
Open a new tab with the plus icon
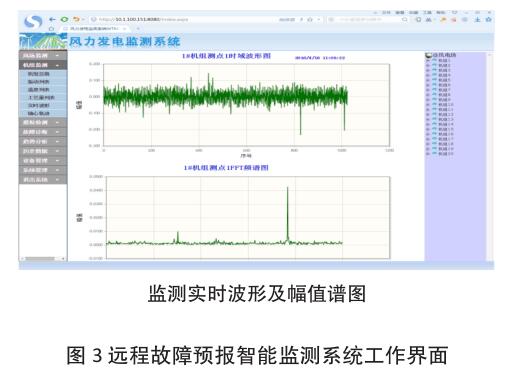[138, 29]
